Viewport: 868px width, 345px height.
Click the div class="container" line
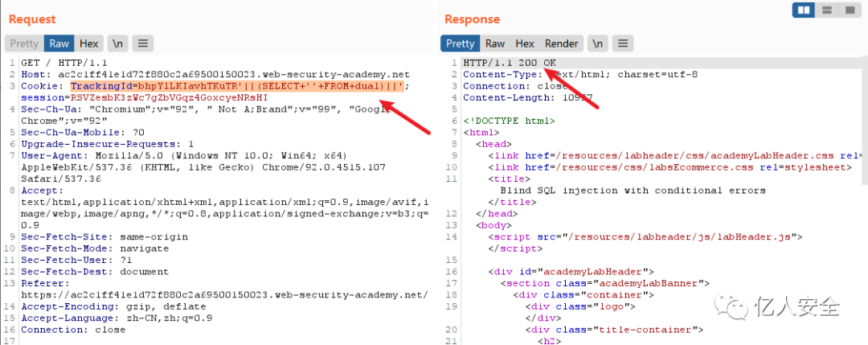point(583,295)
